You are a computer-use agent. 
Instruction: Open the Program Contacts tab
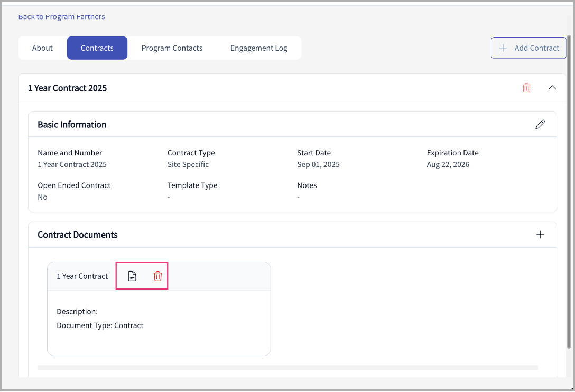(x=172, y=48)
